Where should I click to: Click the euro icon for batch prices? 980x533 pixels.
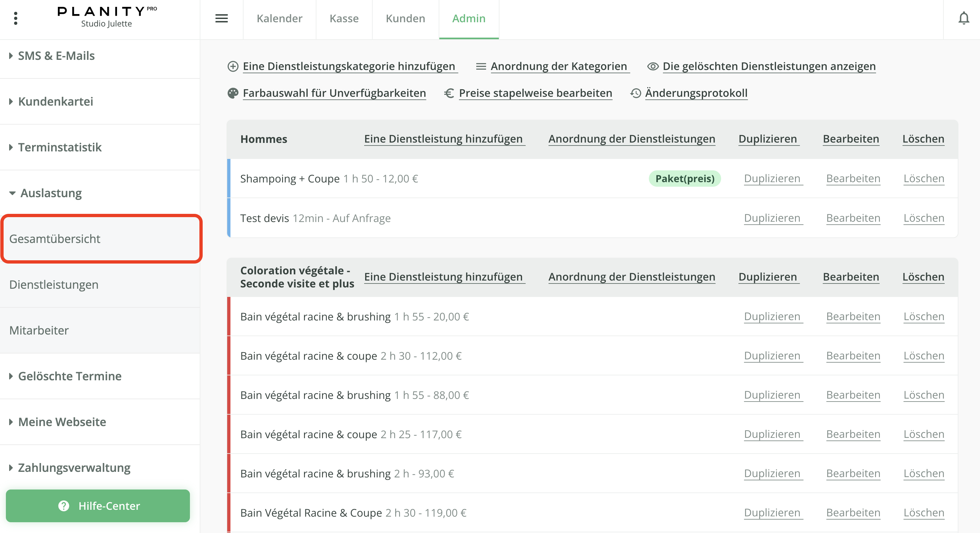[449, 93]
